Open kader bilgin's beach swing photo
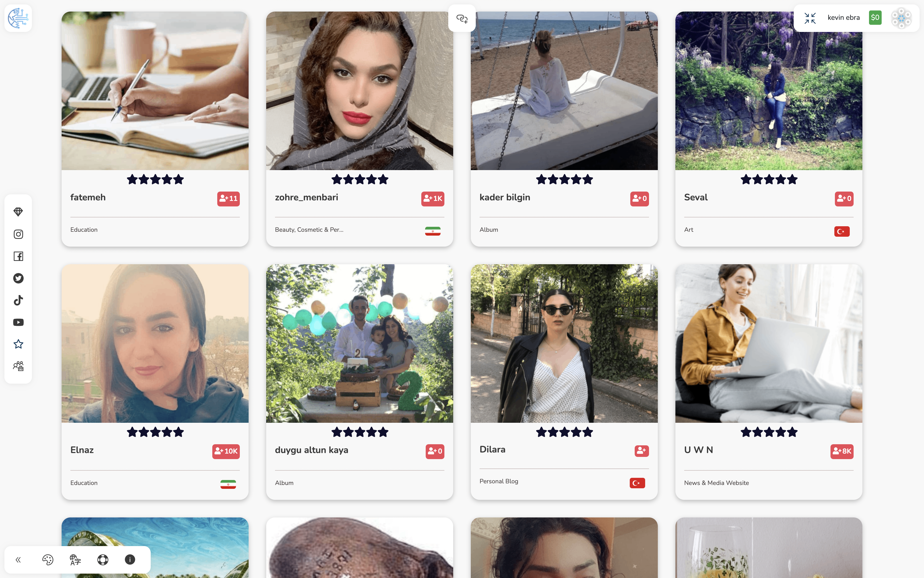 (x=564, y=91)
